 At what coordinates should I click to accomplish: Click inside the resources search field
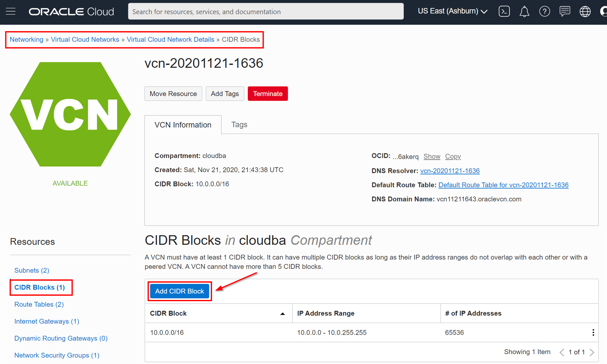point(266,11)
